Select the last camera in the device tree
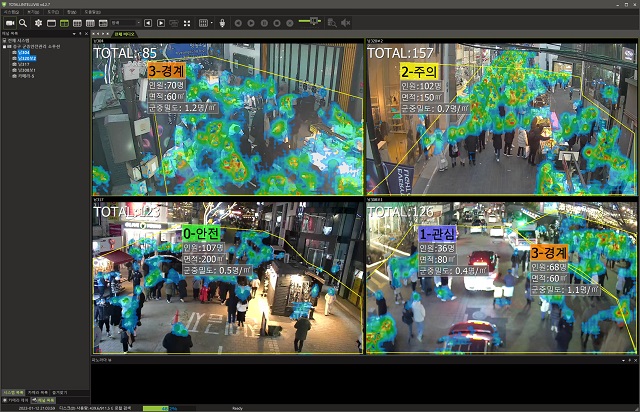This screenshot has height=412, width=640. 26,75
